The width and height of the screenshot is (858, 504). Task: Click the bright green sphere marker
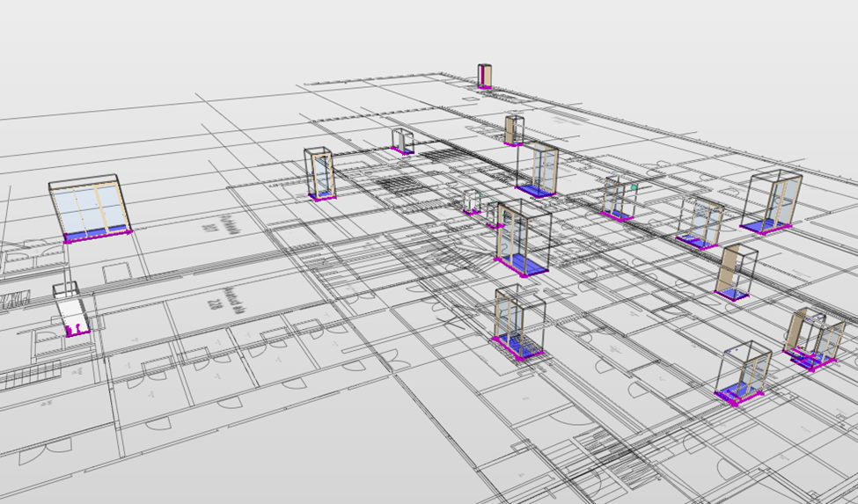click(634, 187)
